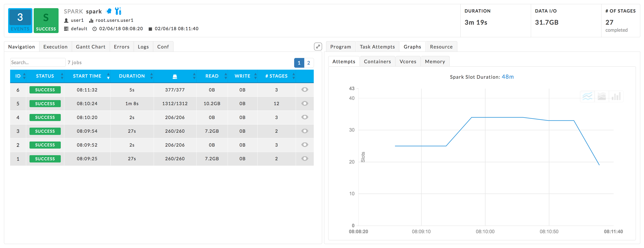
Task: Click the 08:10:00 chart axis label
Action: [x=485, y=231]
